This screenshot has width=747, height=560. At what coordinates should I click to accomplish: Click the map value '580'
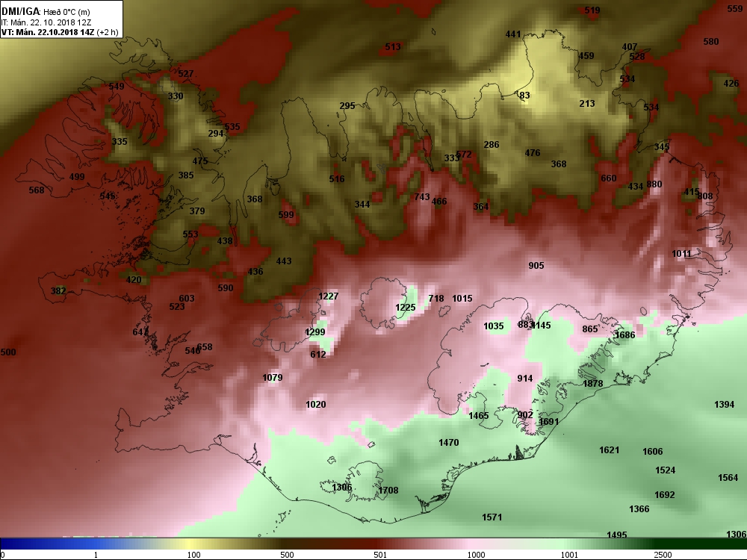coord(711,41)
